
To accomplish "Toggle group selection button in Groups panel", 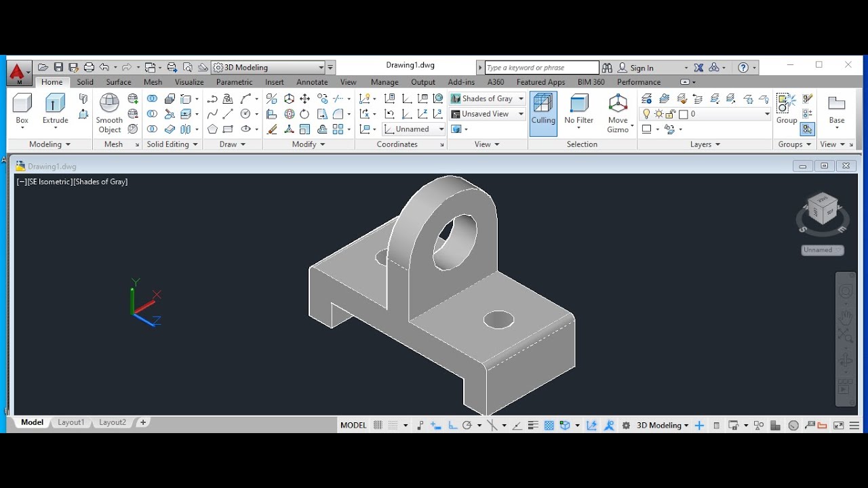I will [x=807, y=129].
